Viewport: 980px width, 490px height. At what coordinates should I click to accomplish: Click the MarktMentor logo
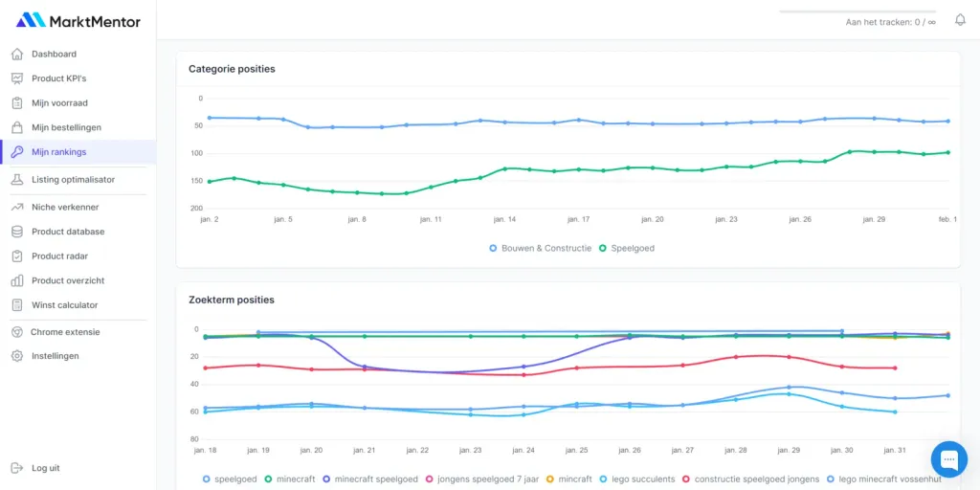78,21
